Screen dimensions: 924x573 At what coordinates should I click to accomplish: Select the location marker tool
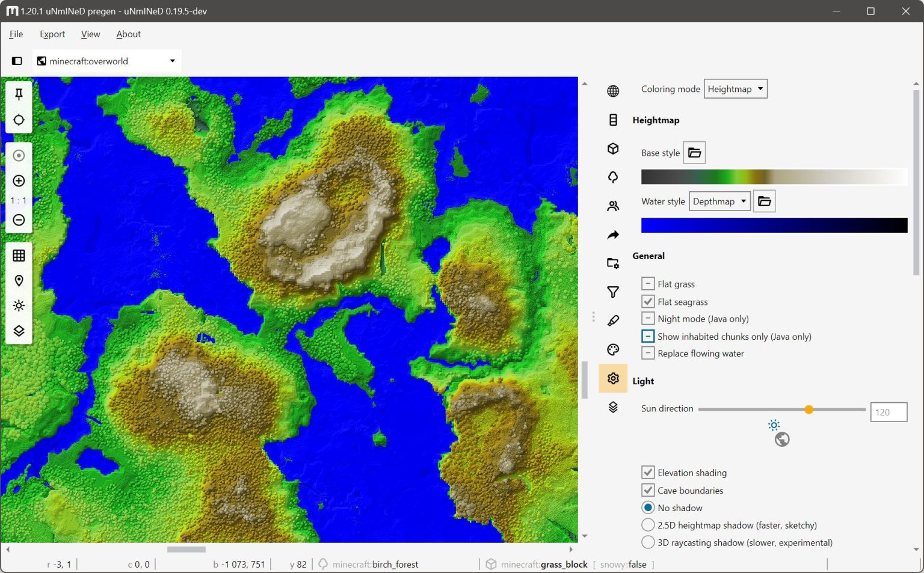(x=19, y=280)
